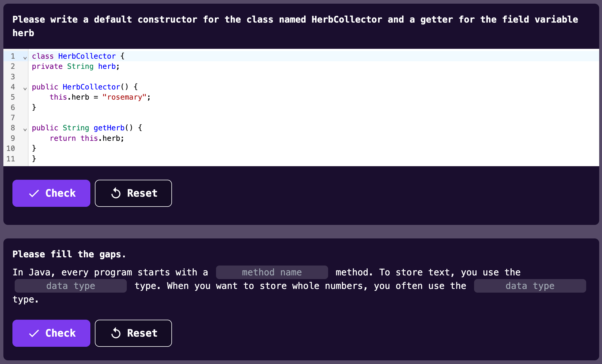Click the "data type" gap for whole numbers

pos(530,286)
